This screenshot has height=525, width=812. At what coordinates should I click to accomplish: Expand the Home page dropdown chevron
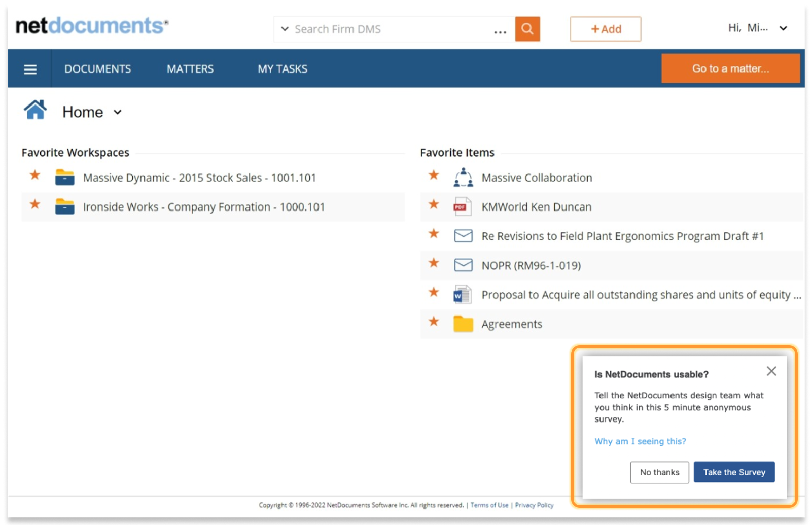[118, 112]
